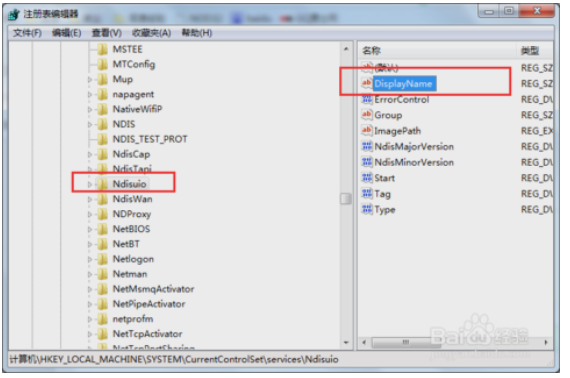The height and width of the screenshot is (378, 570).
Task: Click the ErrorControl DWORD value icon
Action: pos(366,99)
